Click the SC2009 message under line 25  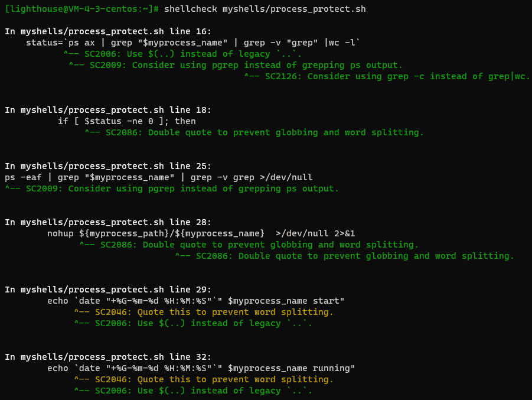click(x=172, y=188)
